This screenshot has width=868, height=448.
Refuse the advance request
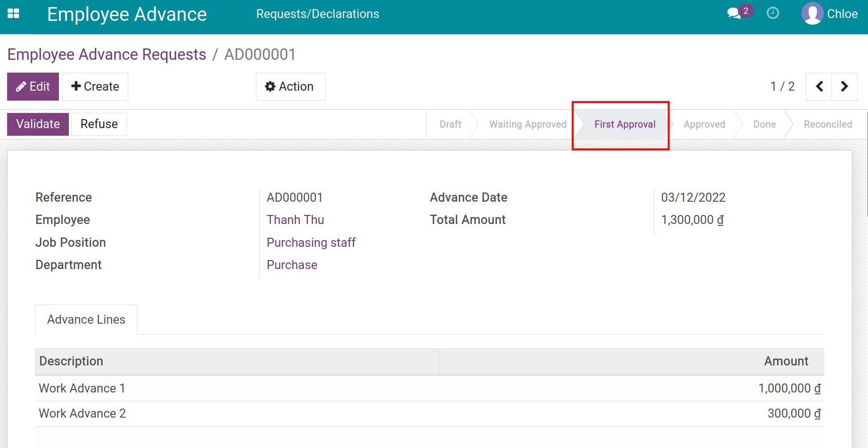click(x=99, y=124)
